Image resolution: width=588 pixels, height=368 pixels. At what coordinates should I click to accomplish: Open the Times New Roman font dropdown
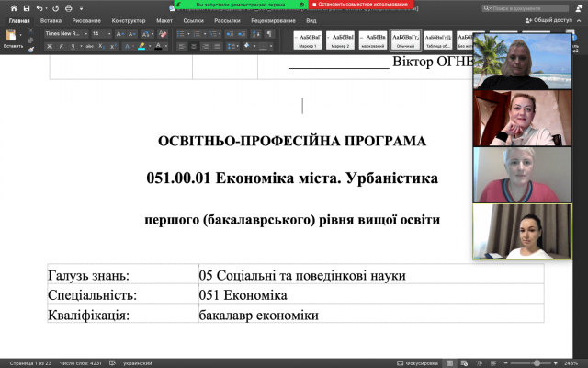click(x=64, y=33)
